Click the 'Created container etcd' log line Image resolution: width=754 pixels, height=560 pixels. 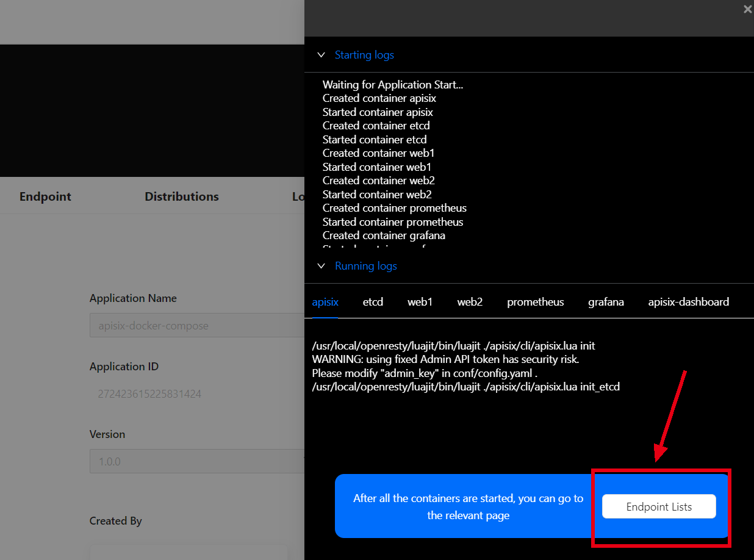tap(376, 126)
